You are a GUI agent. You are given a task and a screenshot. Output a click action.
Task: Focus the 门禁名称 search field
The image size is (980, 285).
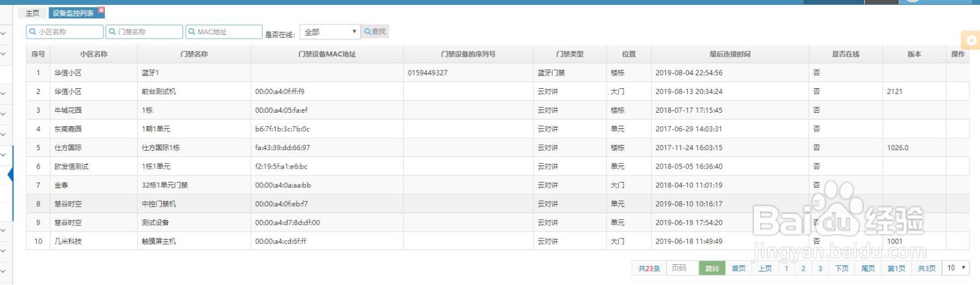tap(145, 32)
